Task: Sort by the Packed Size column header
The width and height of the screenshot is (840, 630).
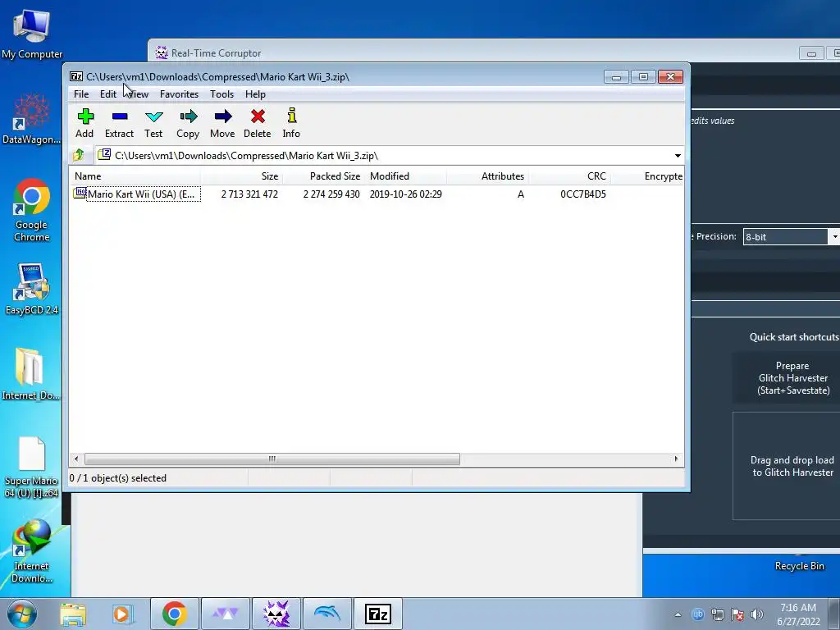Action: click(x=323, y=176)
